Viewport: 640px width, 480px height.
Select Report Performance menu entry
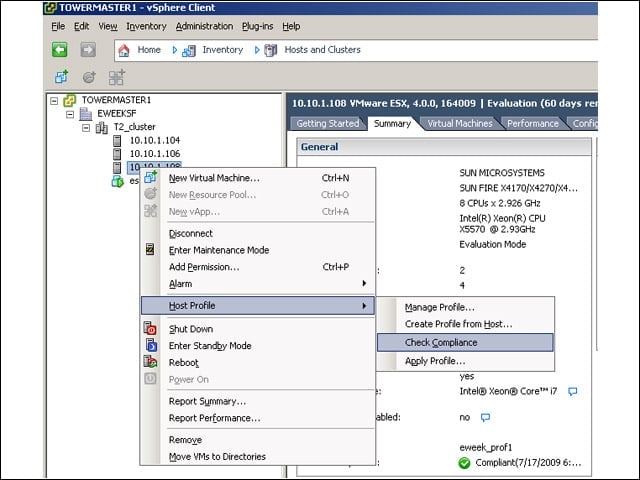click(x=258, y=418)
